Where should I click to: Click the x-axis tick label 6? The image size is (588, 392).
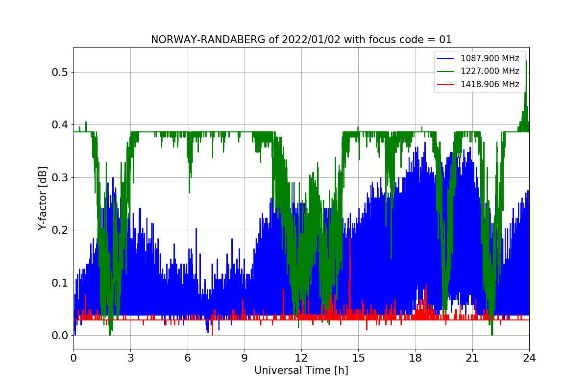[x=188, y=358]
